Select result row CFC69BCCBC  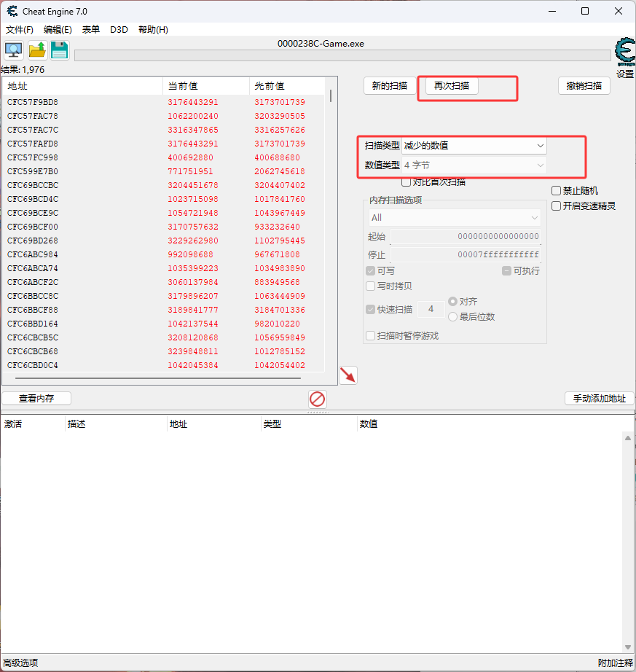click(x=164, y=185)
